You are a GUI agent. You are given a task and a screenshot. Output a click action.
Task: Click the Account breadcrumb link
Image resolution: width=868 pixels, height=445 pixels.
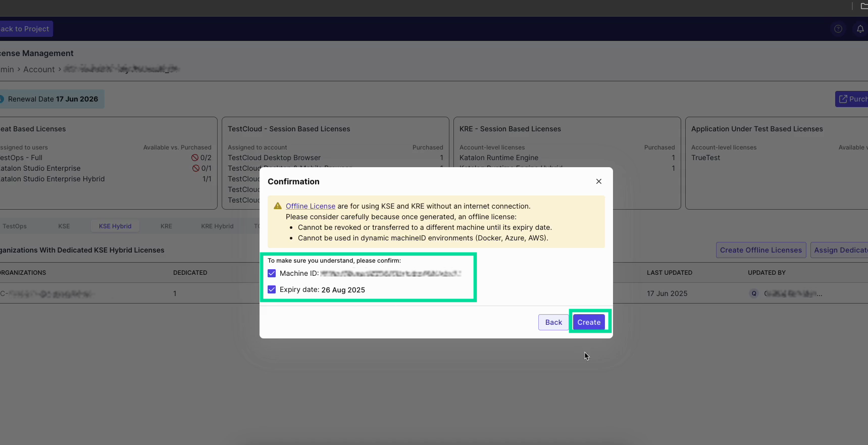[39, 70]
